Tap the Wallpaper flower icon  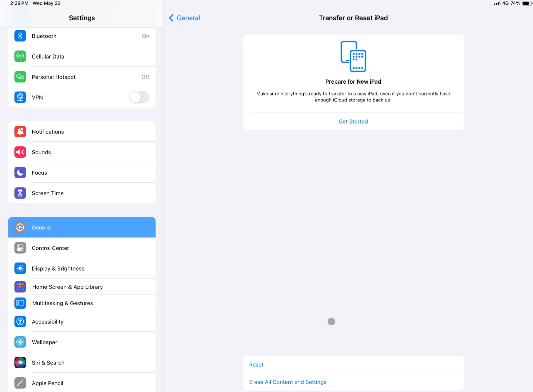(x=20, y=342)
